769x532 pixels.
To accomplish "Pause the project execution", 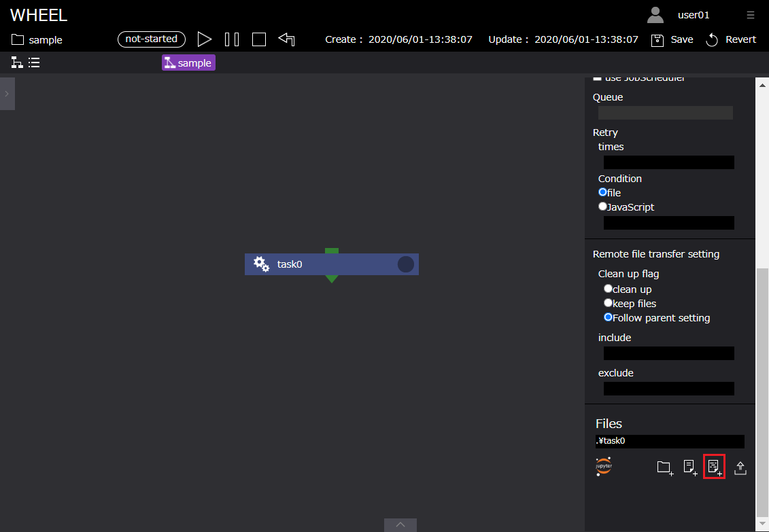I will coord(232,39).
